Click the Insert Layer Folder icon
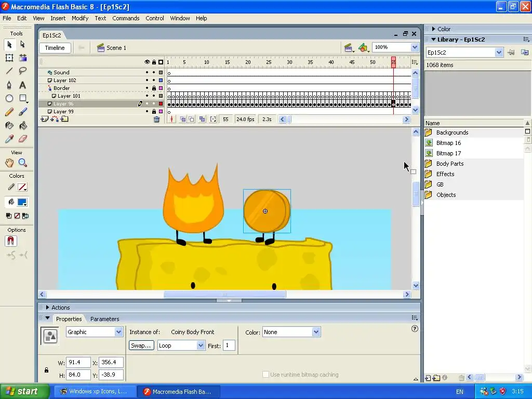 point(64,119)
